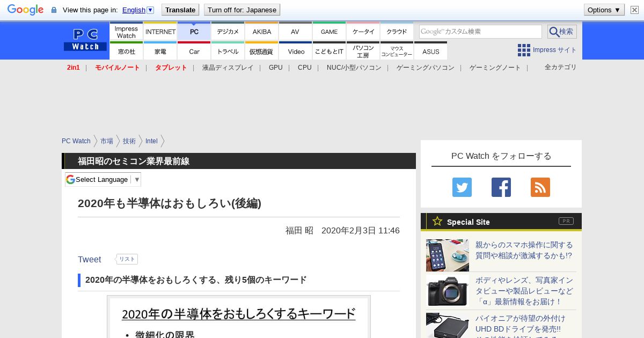Open the Pioneer BD drive thumbnail
Screen dimensions: 644x338
tap(448, 325)
